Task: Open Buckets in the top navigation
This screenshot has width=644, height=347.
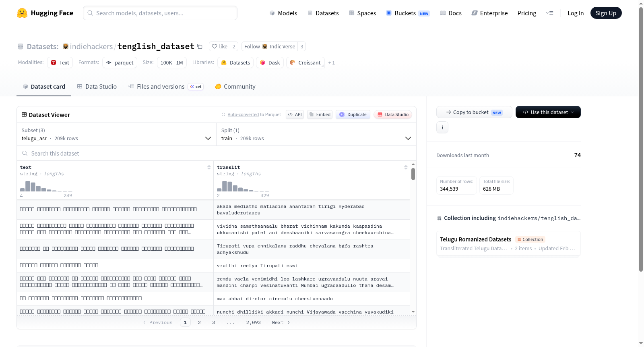Action: [x=407, y=13]
